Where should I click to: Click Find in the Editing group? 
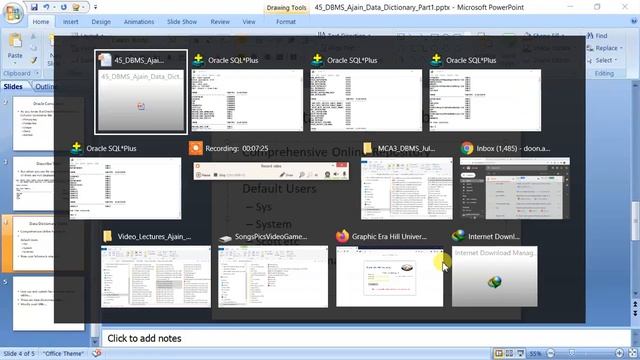(598, 36)
